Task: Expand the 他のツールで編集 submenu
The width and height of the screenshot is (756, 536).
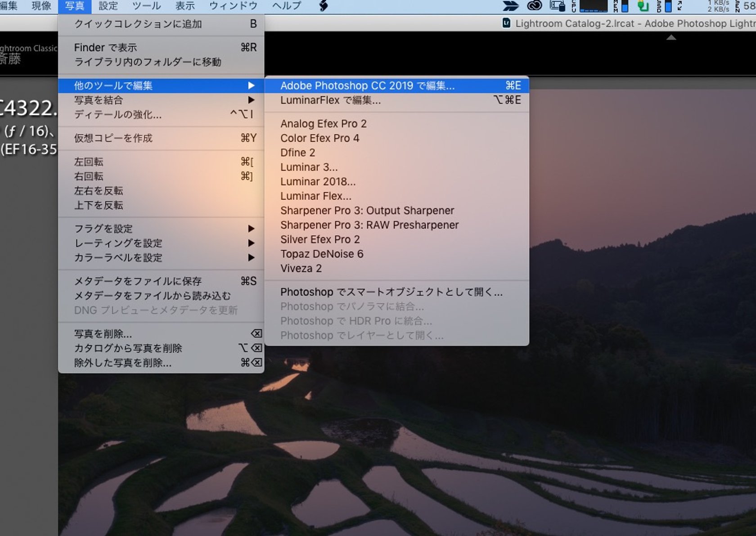Action: coord(161,86)
